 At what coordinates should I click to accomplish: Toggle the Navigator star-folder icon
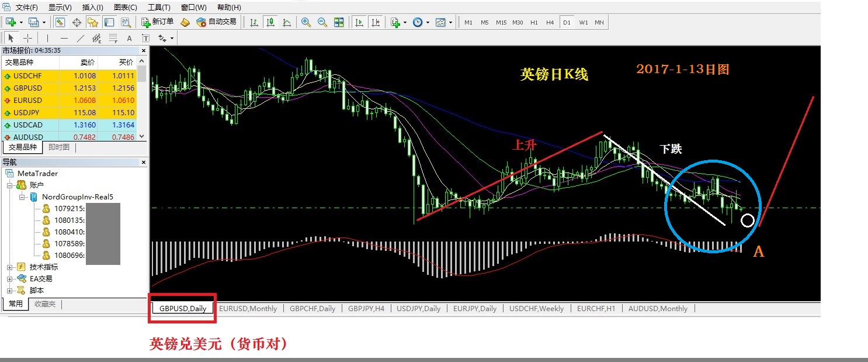92,22
